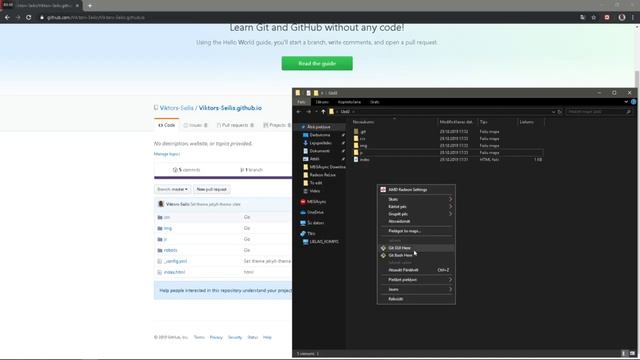This screenshot has width=640, height=360.
Task: Choose Atsaukt Pārdēvēt in context menu
Action: click(x=416, y=270)
